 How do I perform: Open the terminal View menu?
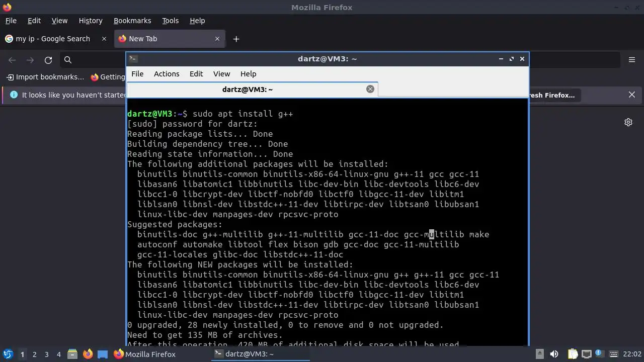221,73
